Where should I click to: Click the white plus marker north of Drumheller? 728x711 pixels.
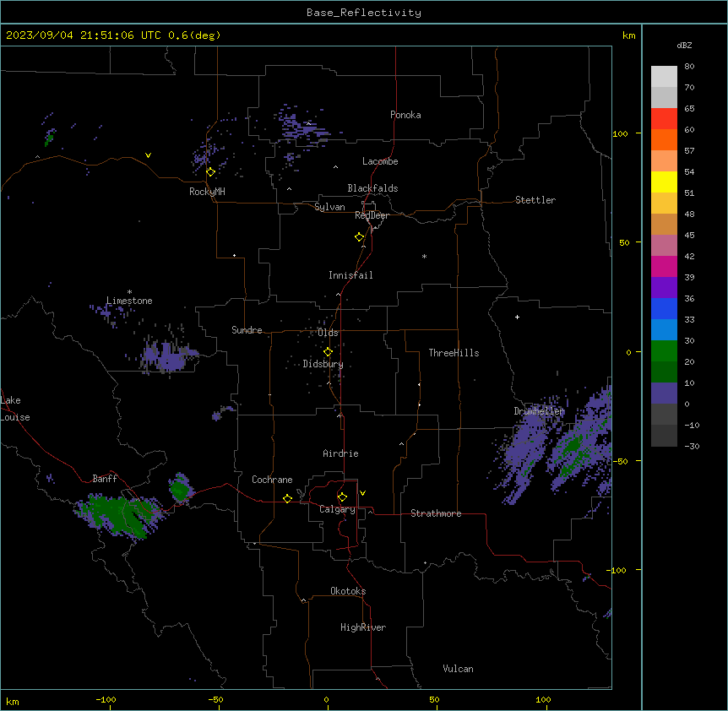pyautogui.click(x=517, y=317)
